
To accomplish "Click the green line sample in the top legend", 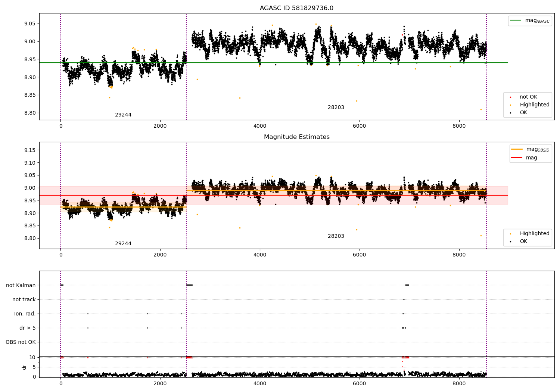I will pos(516,21).
